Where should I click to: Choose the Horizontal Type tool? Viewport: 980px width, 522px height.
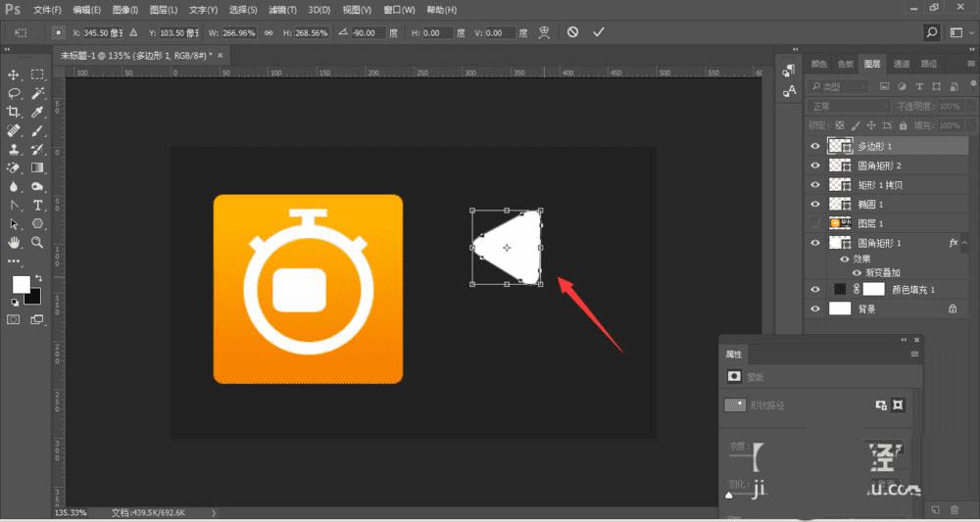click(x=38, y=205)
